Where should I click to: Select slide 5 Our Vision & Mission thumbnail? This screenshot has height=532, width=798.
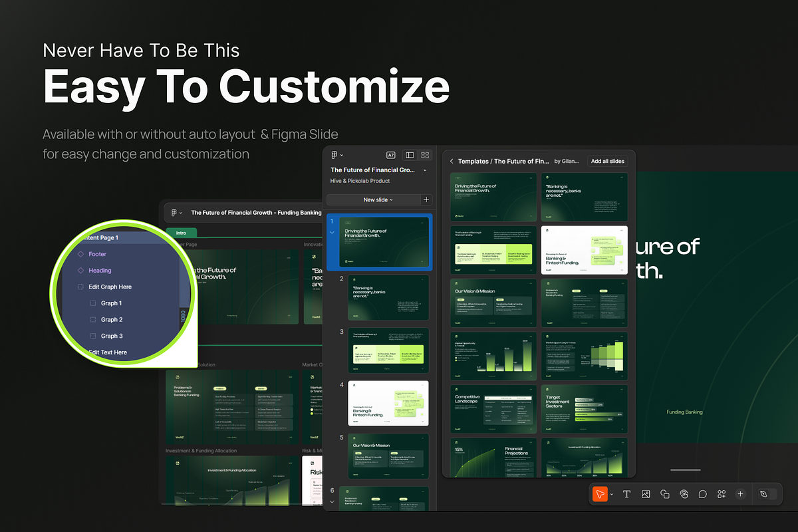pos(388,456)
